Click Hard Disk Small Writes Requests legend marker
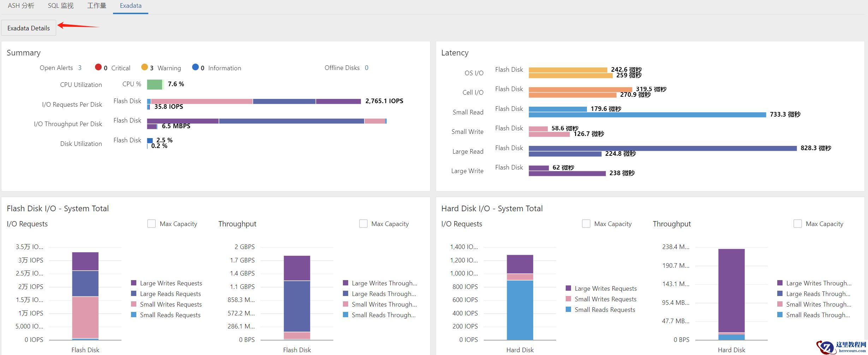 (569, 299)
